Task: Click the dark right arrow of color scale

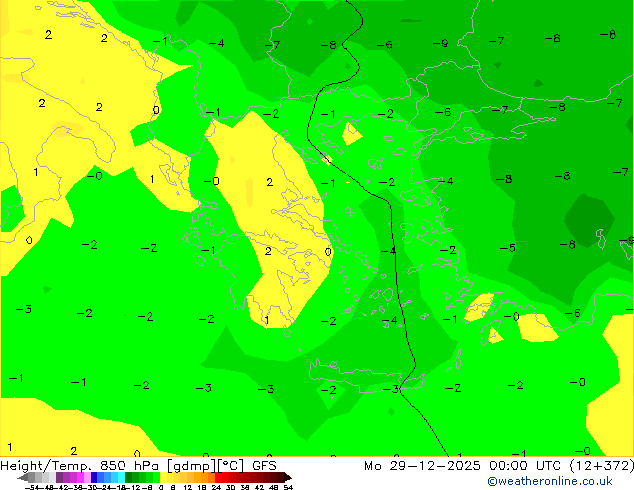Action: (x=288, y=478)
